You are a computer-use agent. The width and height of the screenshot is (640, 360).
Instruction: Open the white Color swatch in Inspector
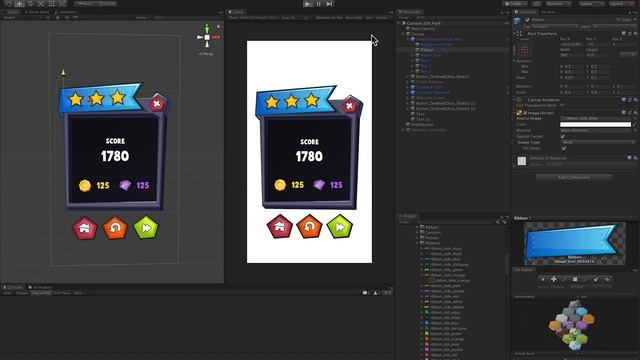[x=596, y=124]
